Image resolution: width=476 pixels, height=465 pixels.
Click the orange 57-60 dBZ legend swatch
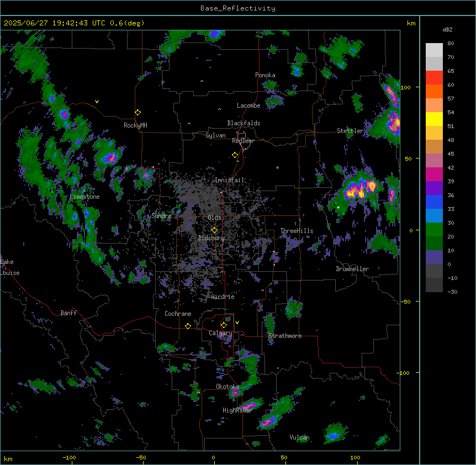(x=434, y=91)
